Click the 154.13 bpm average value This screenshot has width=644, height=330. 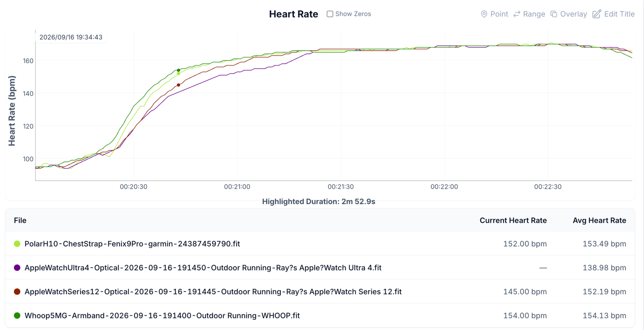(x=604, y=316)
